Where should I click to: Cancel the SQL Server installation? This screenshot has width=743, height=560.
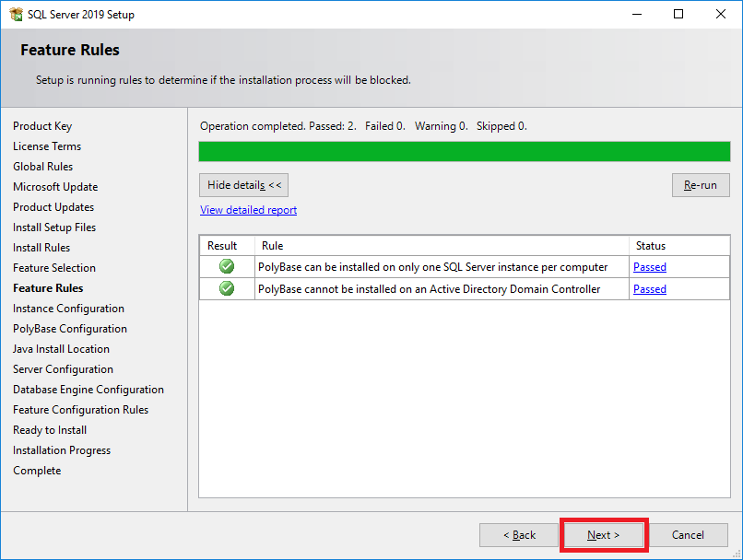(689, 534)
